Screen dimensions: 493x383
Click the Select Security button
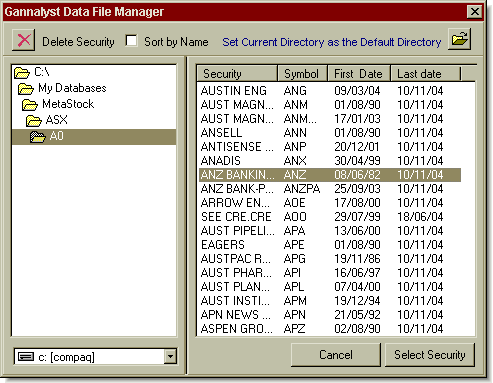430,355
